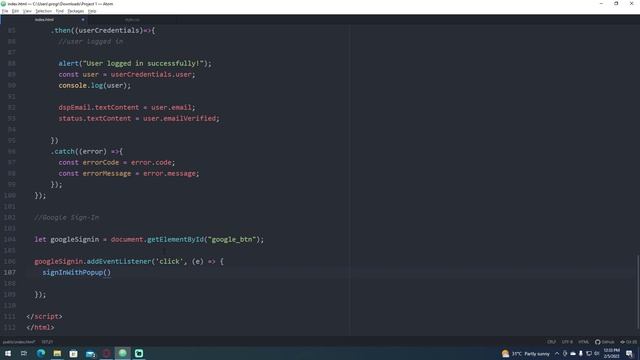Open the UTF-8 encoding selector

click(567, 342)
